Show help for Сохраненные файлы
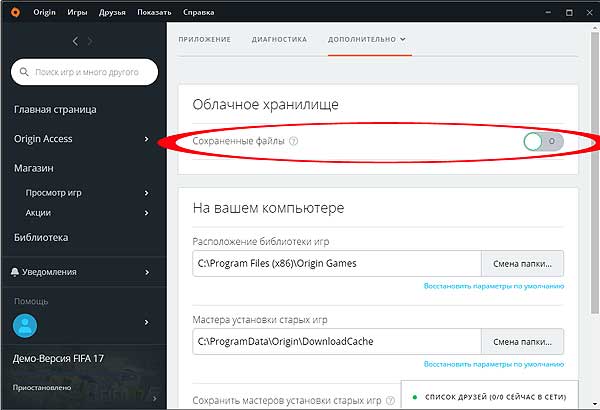 tap(293, 141)
